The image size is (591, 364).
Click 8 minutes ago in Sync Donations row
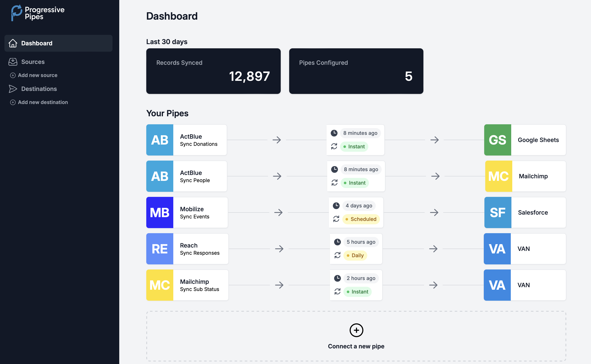[x=360, y=133]
